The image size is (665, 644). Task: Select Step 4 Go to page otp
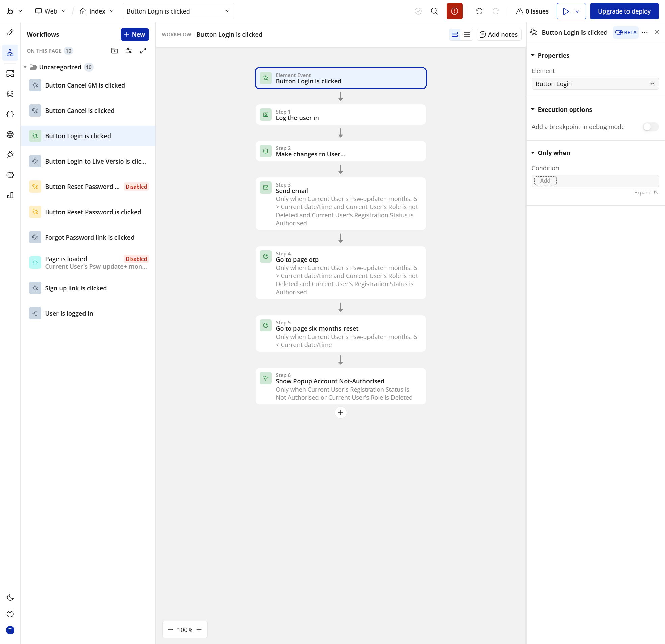341,273
